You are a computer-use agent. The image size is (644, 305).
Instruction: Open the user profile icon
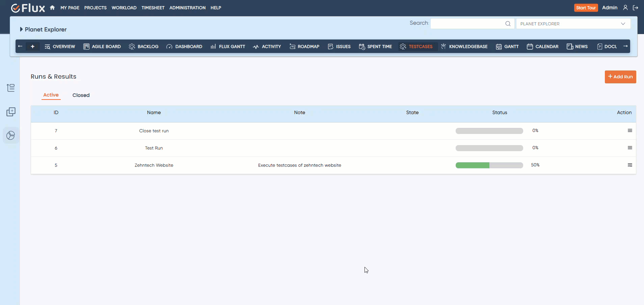(x=625, y=8)
